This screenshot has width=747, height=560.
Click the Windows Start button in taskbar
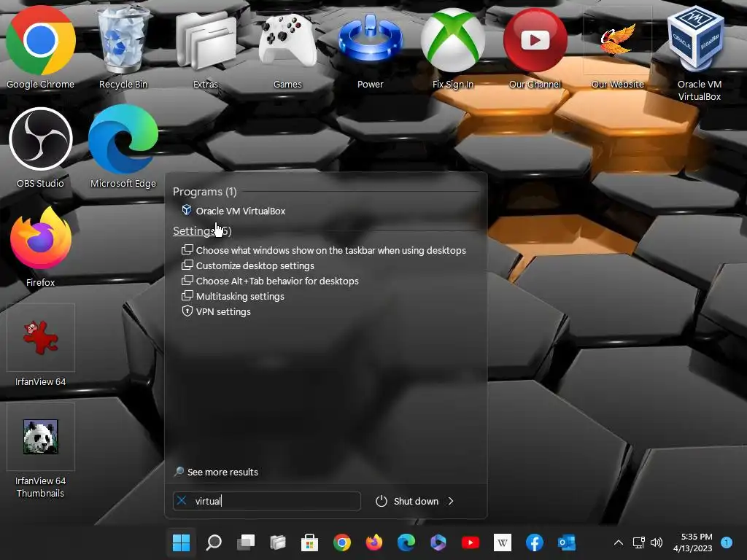point(181,542)
